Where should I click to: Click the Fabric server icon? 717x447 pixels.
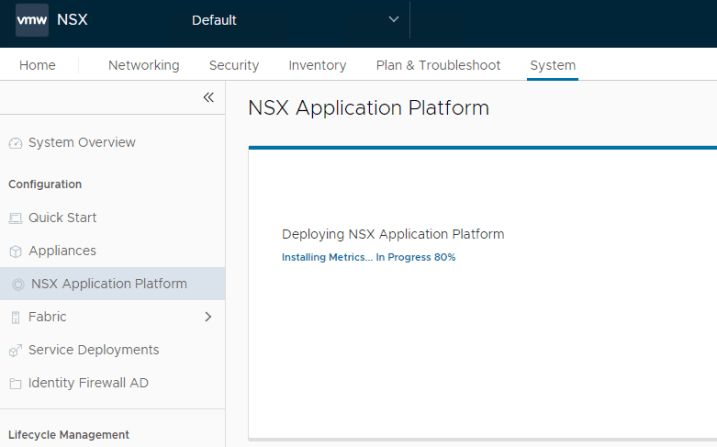point(16,317)
